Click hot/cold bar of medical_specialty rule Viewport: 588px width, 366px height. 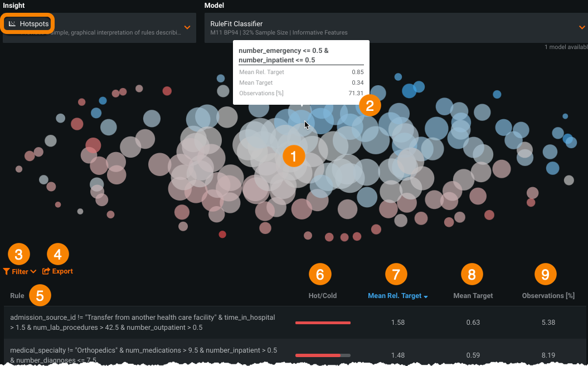click(x=323, y=355)
